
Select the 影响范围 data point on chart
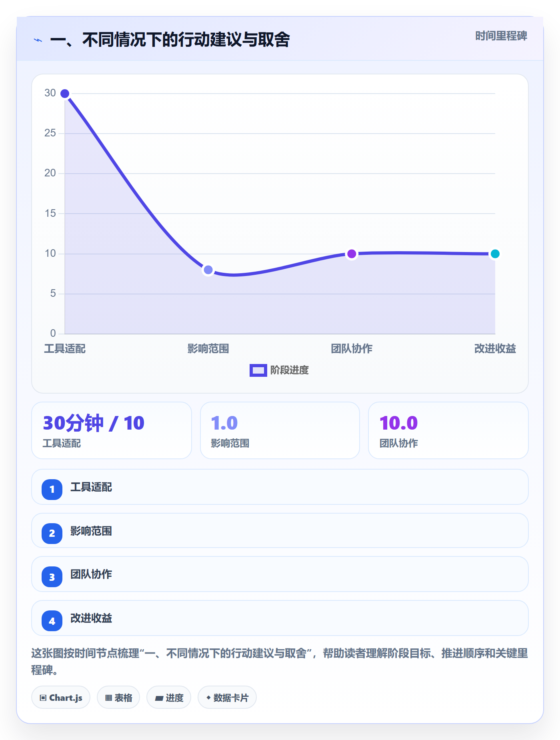click(x=208, y=270)
